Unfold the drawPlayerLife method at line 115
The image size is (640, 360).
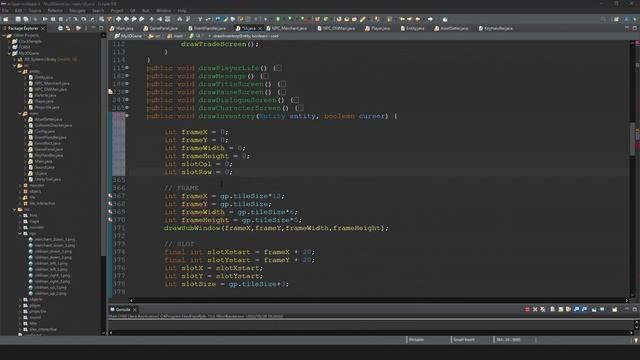point(127,67)
